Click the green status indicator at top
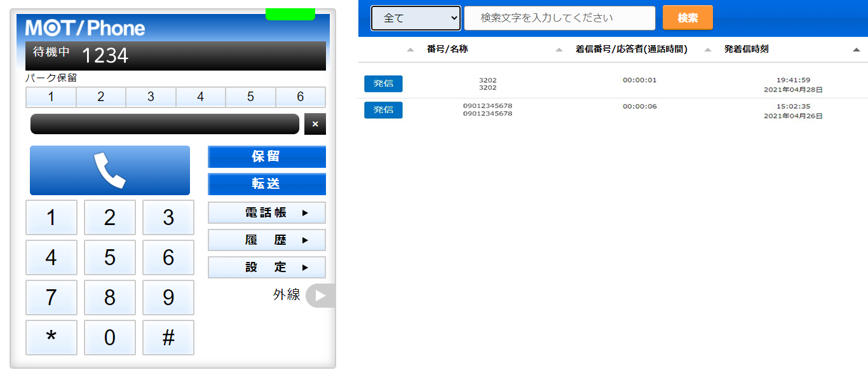The height and width of the screenshot is (391, 868). (290, 14)
